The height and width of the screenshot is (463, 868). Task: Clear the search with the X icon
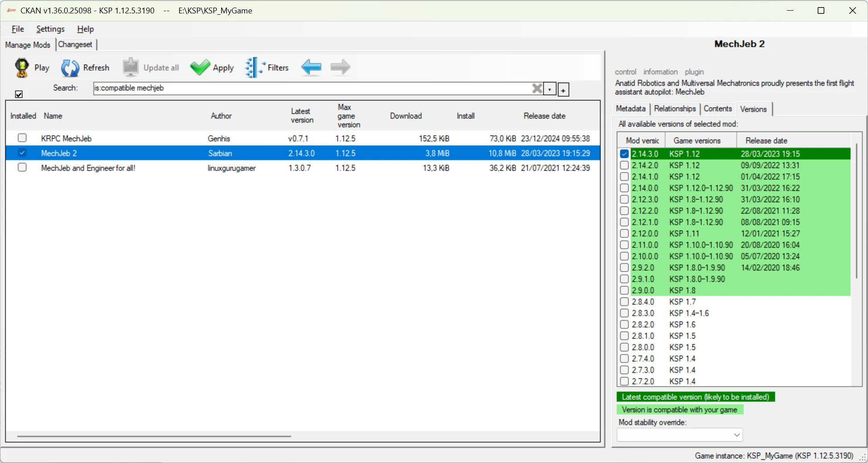coord(537,88)
